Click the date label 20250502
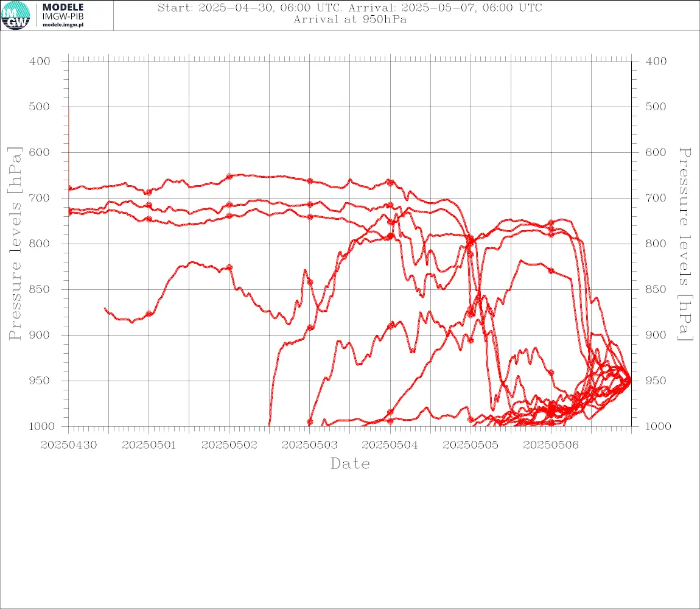This screenshot has width=700, height=609. point(229,445)
